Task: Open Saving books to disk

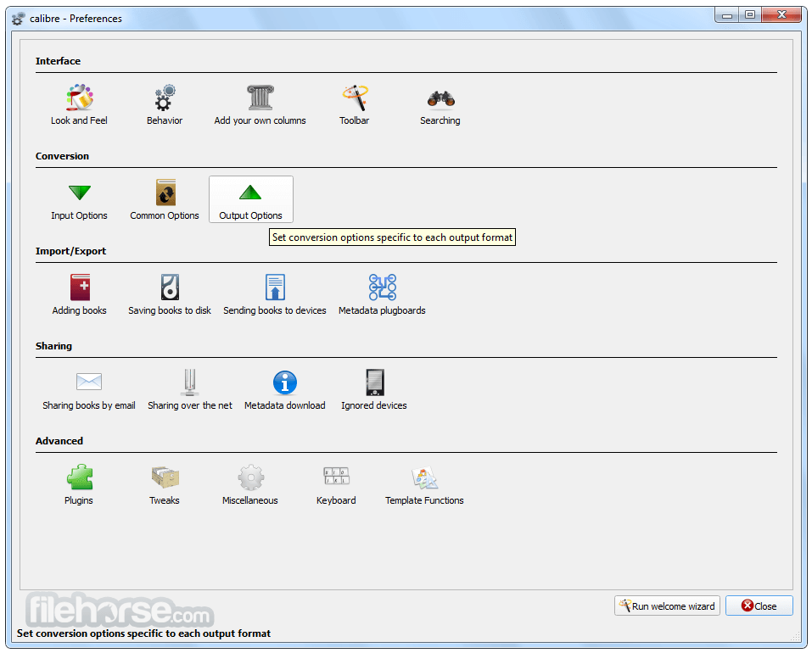Action: pyautogui.click(x=170, y=295)
